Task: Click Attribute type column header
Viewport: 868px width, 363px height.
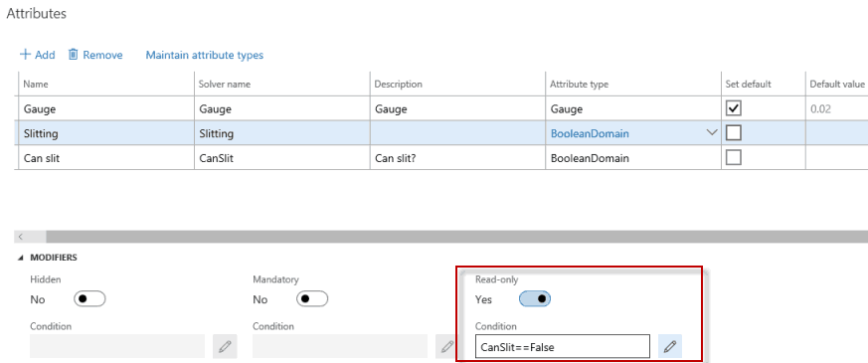Action: tap(632, 85)
